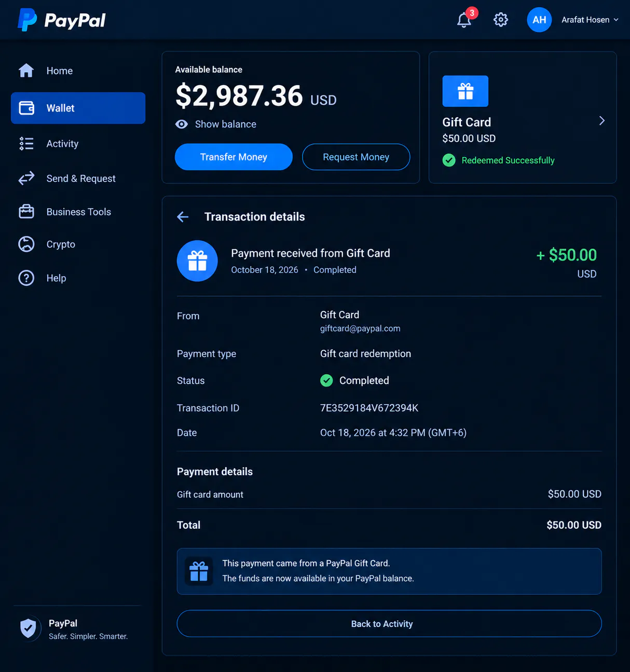The height and width of the screenshot is (672, 630).
Task: Click the Send & Request arrows icon
Action: tap(26, 178)
